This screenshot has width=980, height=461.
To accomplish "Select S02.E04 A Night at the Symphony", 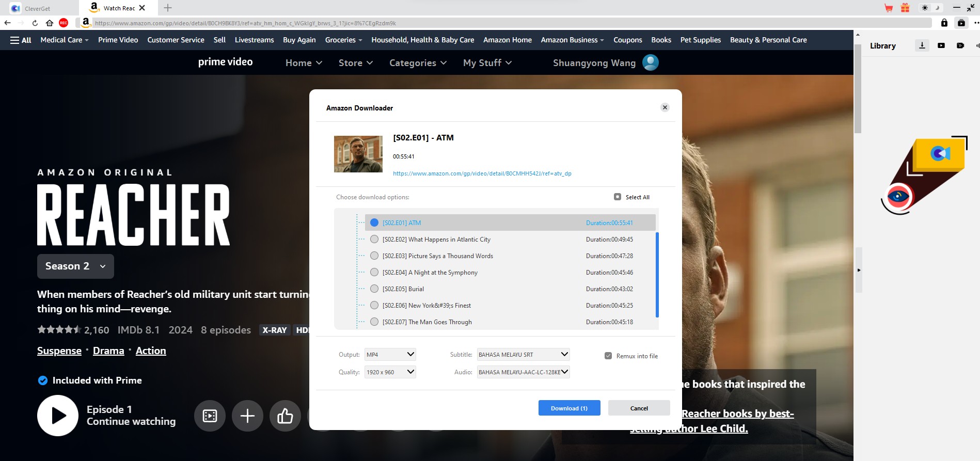I will (374, 272).
